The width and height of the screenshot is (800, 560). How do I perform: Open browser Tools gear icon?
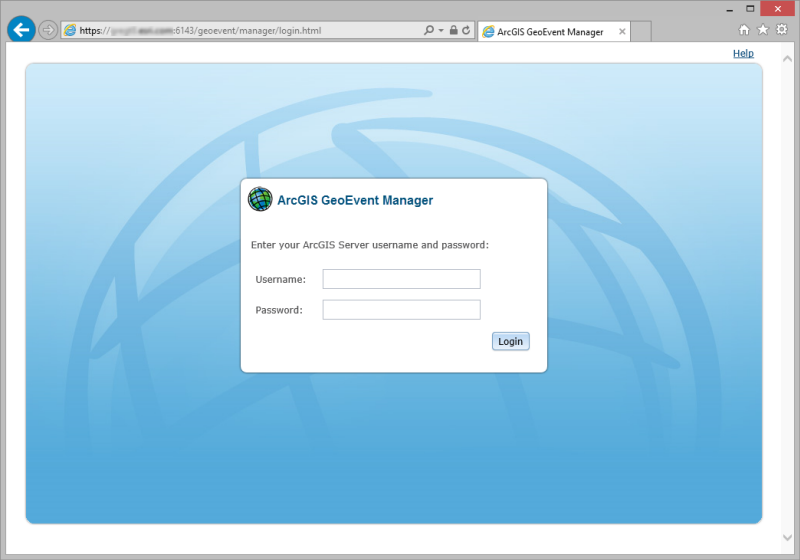782,30
